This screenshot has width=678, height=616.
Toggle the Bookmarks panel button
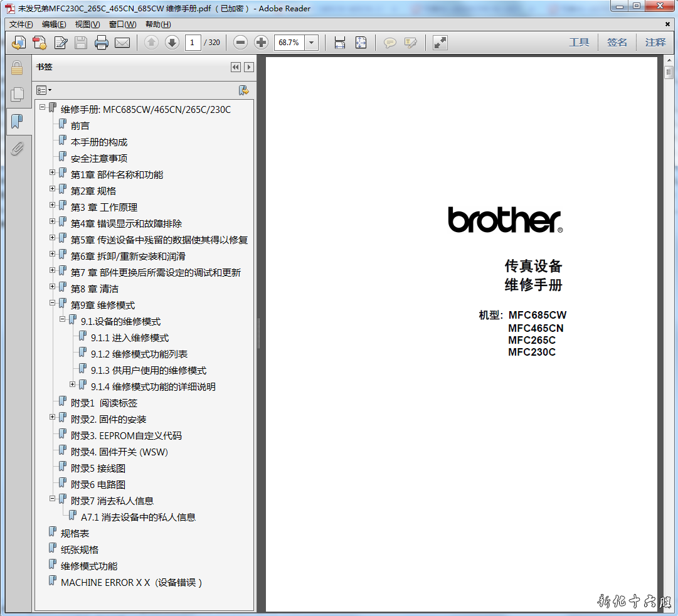click(x=17, y=121)
